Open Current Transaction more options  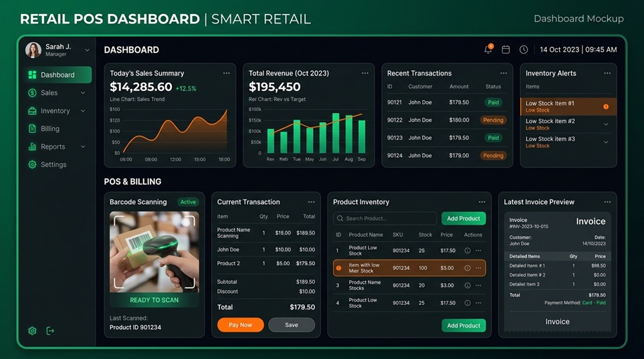coord(312,202)
